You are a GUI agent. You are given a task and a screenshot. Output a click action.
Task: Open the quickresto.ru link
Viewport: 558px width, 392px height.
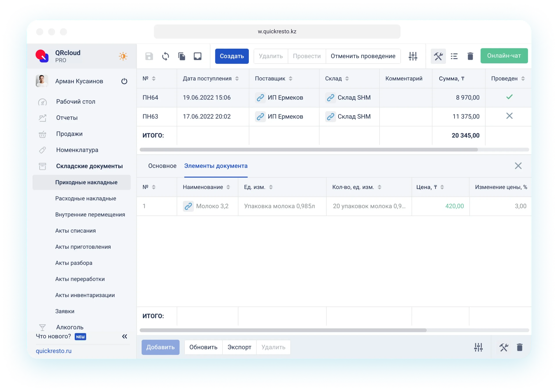(x=54, y=351)
